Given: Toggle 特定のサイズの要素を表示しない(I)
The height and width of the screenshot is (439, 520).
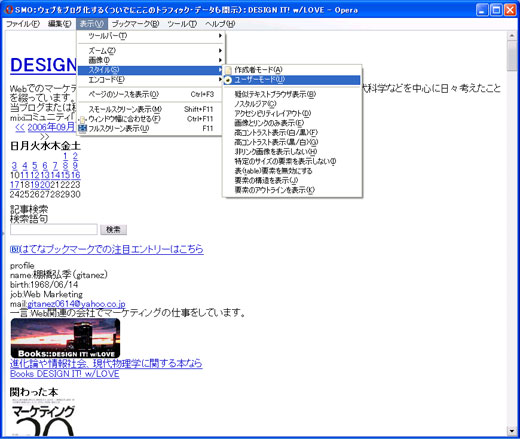Looking at the screenshot, I should (x=292, y=162).
